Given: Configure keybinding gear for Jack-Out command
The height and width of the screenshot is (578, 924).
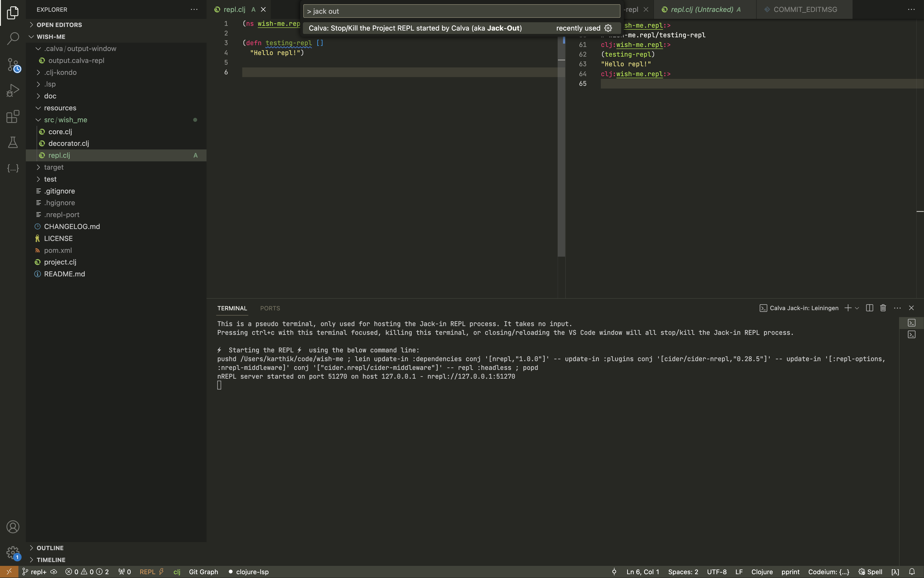Looking at the screenshot, I should 608,28.
